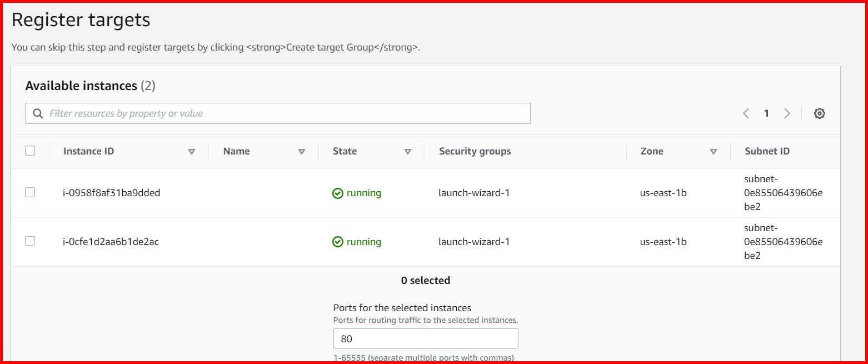
Task: Open the Name column sort dropdown
Action: click(x=302, y=151)
